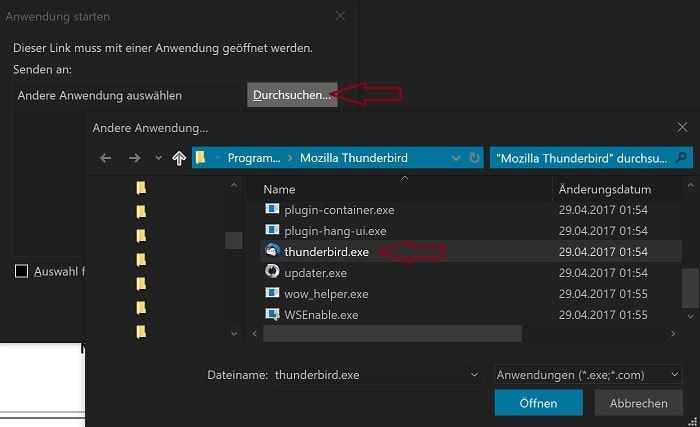Click the Thunderbird application icon
700x427 pixels.
[272, 251]
